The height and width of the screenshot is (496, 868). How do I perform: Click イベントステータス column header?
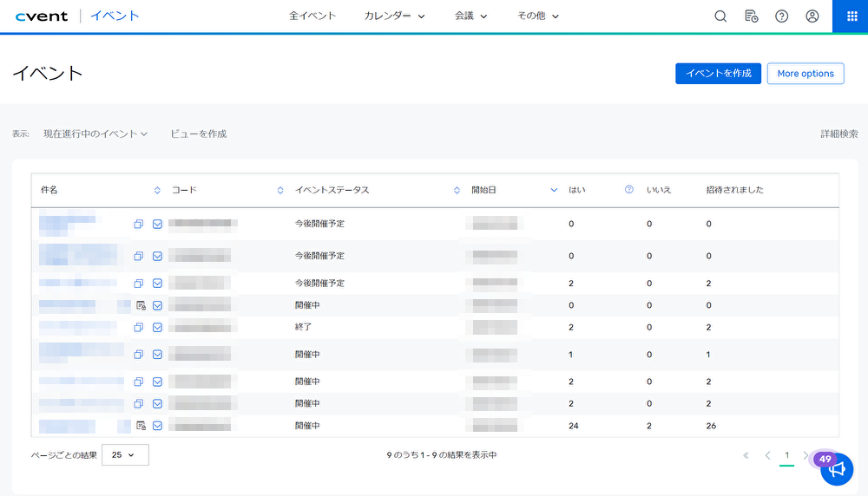(x=332, y=190)
